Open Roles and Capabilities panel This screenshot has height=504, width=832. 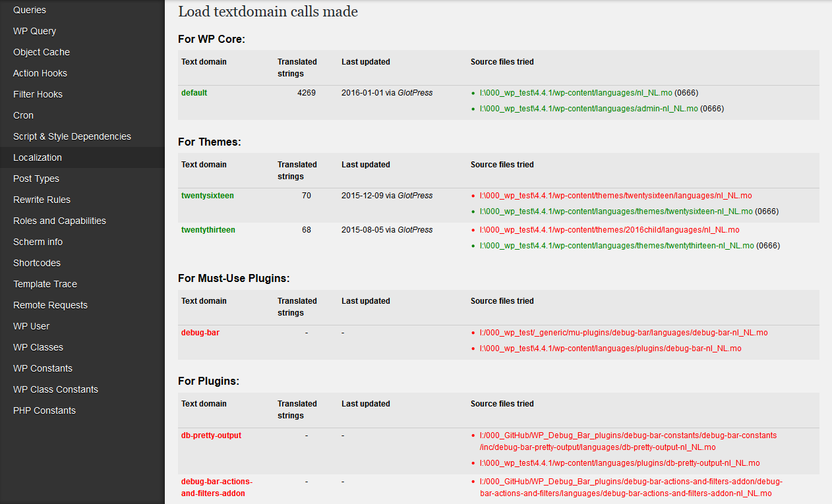(82, 221)
